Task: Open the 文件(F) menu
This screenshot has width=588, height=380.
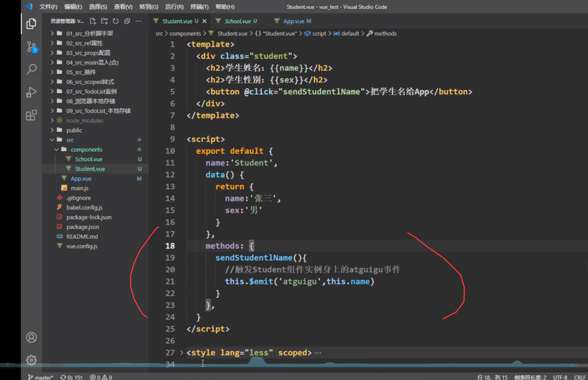Action: coord(48,7)
